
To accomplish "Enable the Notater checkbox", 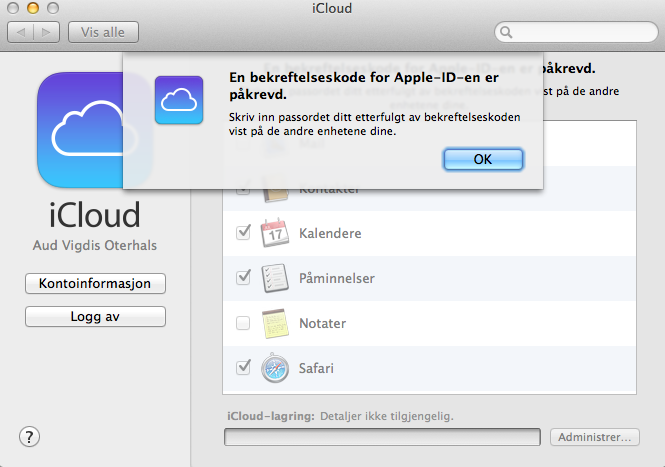I will pos(243,323).
